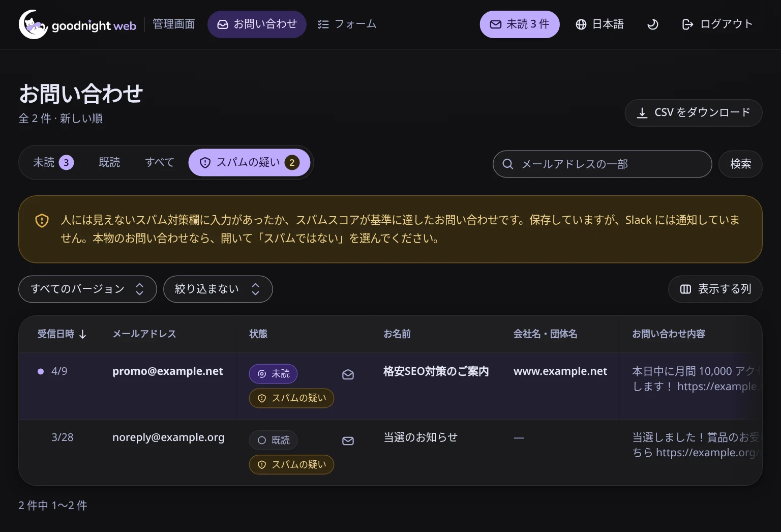Click www.example.net company cell
781x532 pixels.
tap(560, 371)
